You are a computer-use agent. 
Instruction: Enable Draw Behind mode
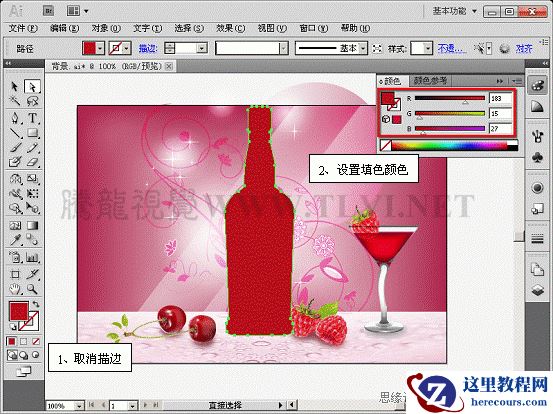pyautogui.click(x=24, y=355)
